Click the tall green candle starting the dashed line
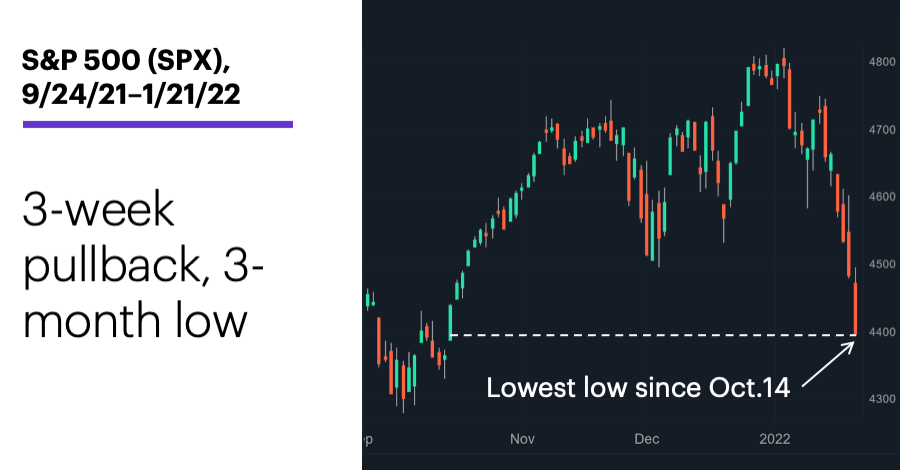 click(451, 323)
